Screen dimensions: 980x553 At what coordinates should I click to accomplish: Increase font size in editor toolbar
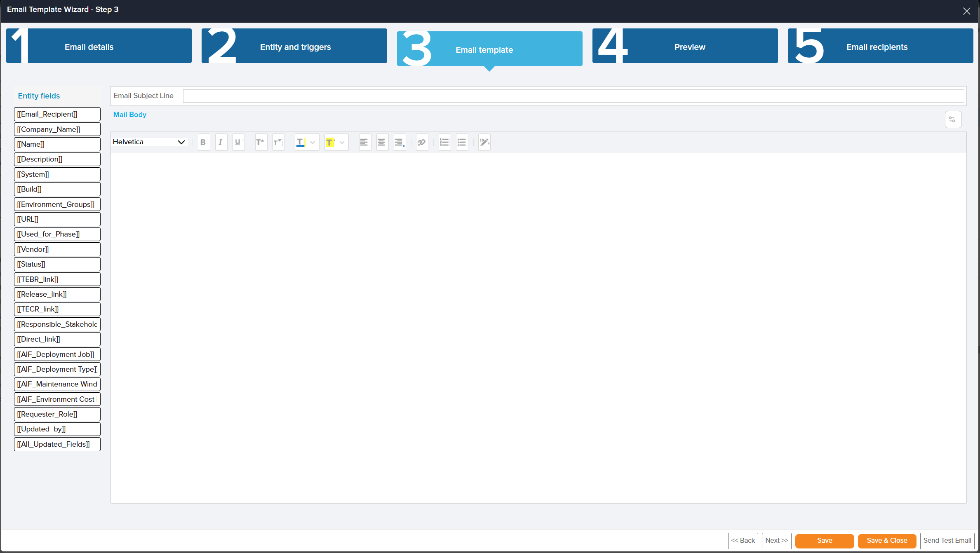[x=261, y=142]
